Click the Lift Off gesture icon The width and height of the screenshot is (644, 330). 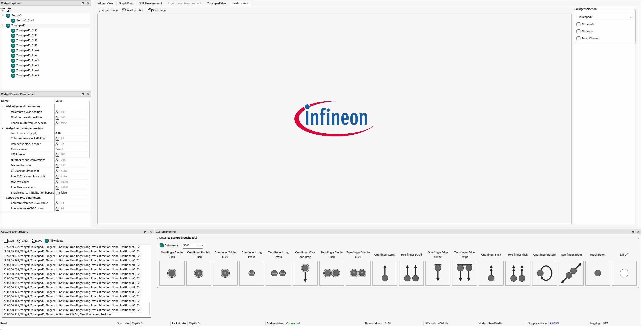coord(624,273)
